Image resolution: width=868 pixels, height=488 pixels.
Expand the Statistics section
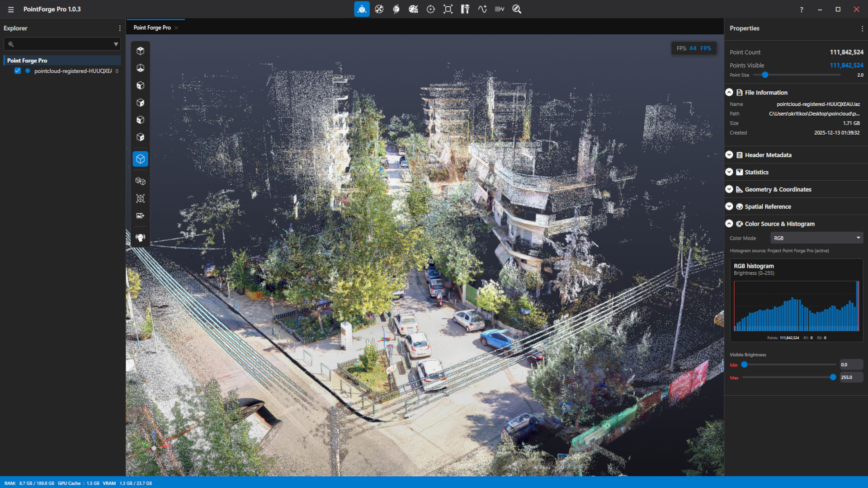(729, 172)
